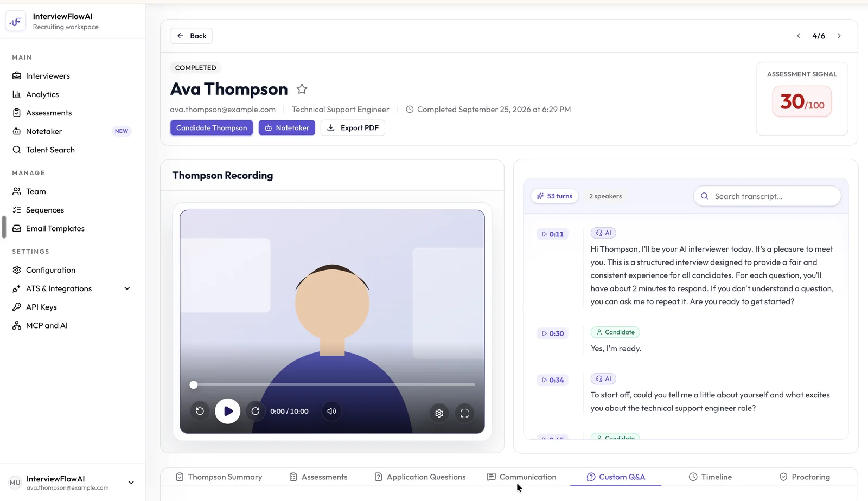
Task: Click the Back button
Action: (191, 36)
